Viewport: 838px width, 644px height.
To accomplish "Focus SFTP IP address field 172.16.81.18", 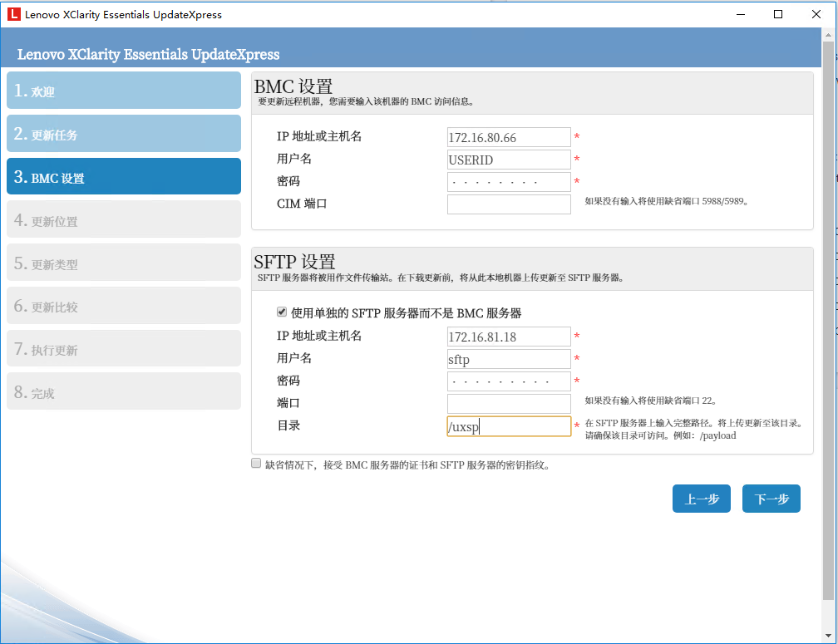I will click(509, 337).
